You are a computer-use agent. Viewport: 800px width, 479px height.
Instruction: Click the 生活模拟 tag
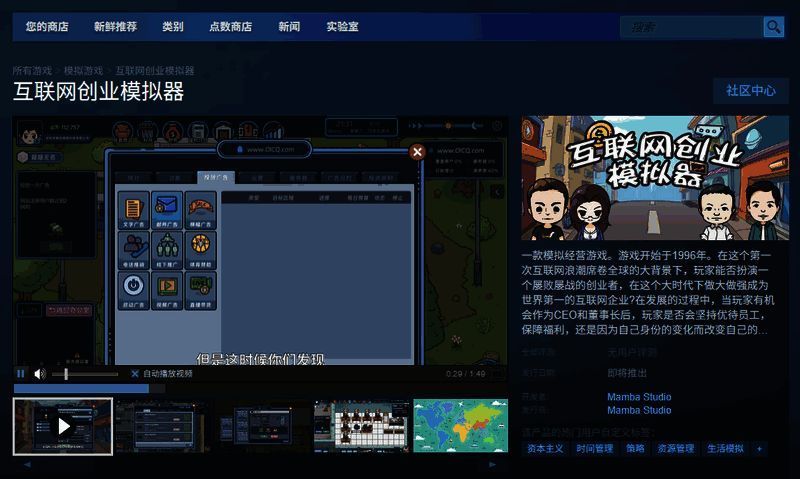coord(725,448)
